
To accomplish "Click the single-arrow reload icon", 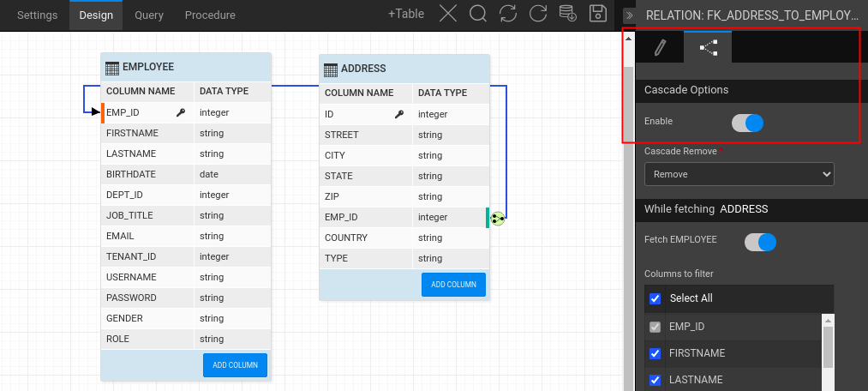I will [538, 14].
